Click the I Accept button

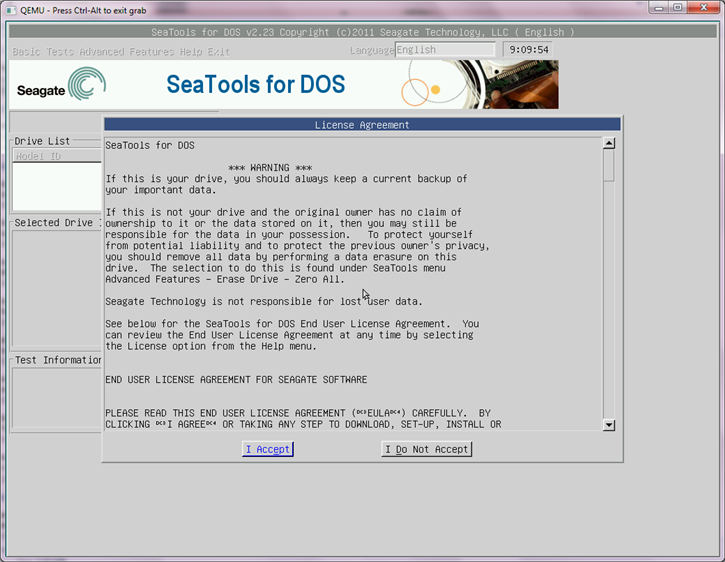pos(268,449)
